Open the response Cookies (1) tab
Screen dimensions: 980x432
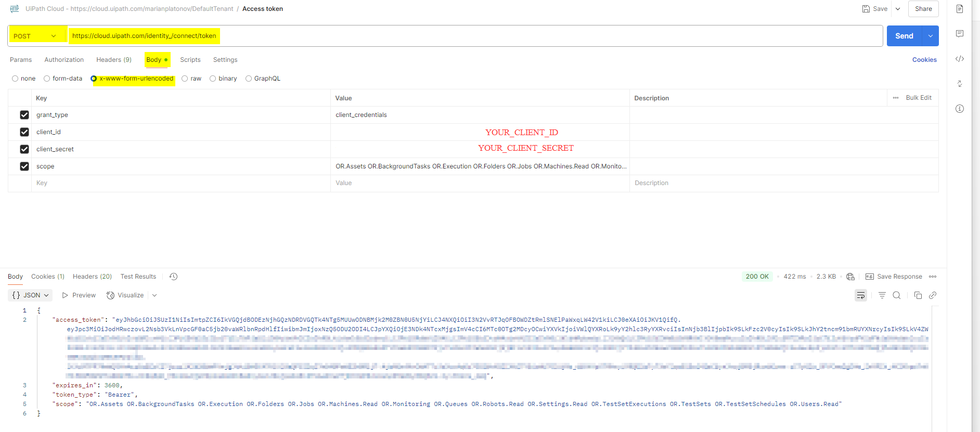tap(48, 277)
